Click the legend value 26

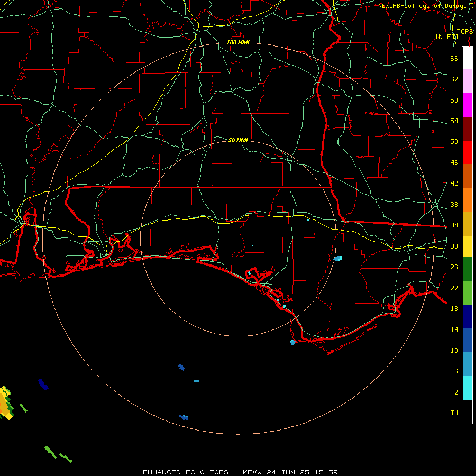point(454,267)
